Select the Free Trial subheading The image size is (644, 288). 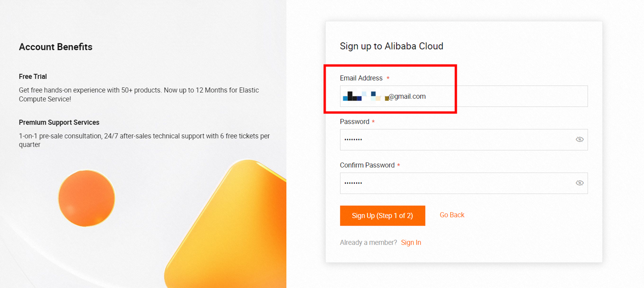coord(33,77)
